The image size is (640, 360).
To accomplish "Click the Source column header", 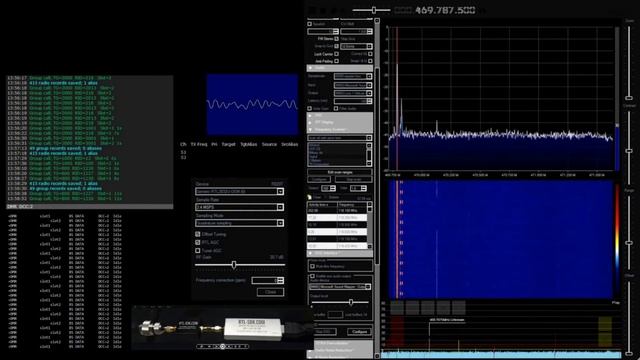I will 269,144.
